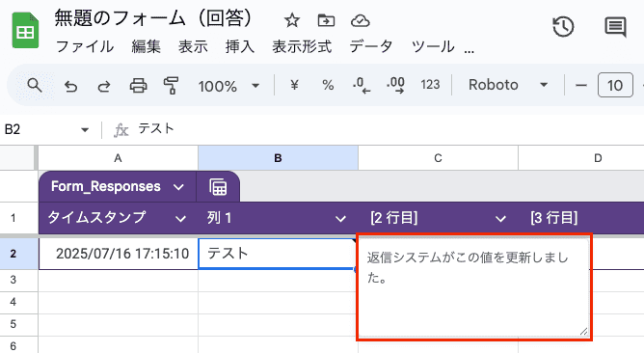Screen dimensions: 644x353
Task: Select column A header
Action: tap(118, 158)
